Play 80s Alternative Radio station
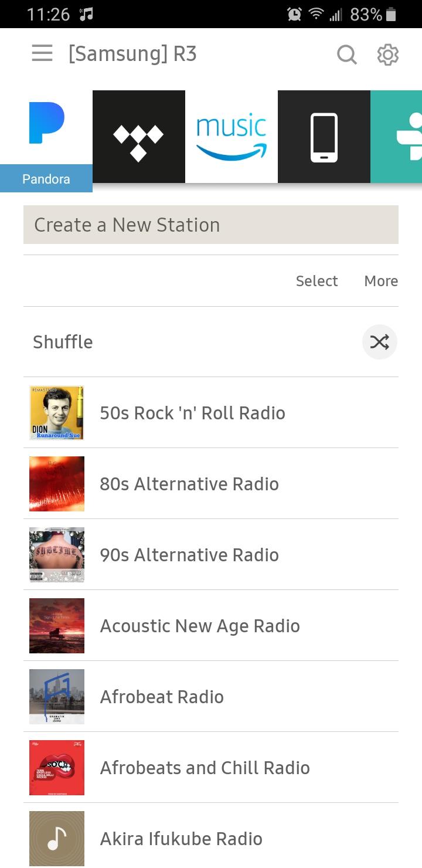This screenshot has width=422, height=868. point(189,484)
